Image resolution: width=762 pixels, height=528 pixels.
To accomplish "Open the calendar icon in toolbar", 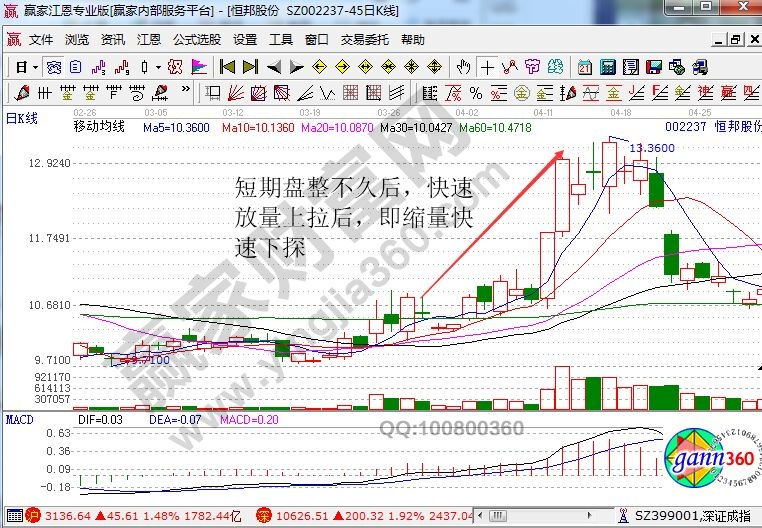I will [585, 67].
